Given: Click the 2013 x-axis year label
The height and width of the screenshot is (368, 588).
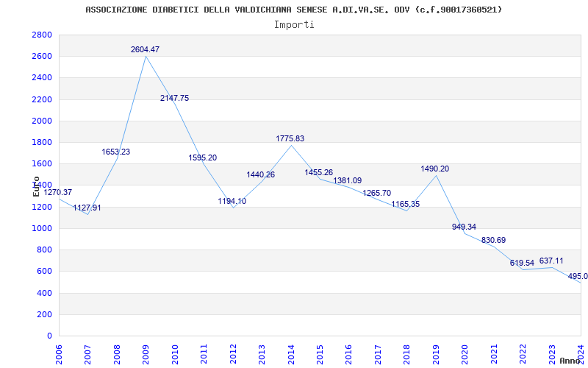Looking at the screenshot, I should (x=262, y=354).
